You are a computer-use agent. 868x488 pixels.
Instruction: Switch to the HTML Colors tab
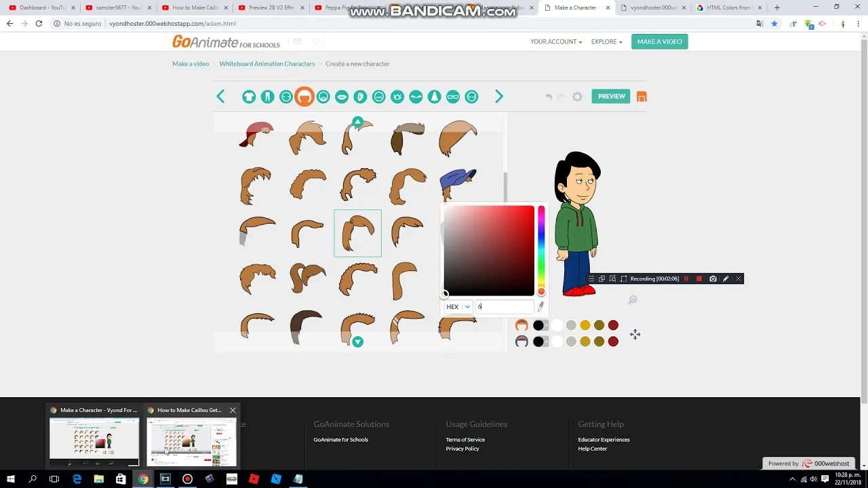coord(728,7)
